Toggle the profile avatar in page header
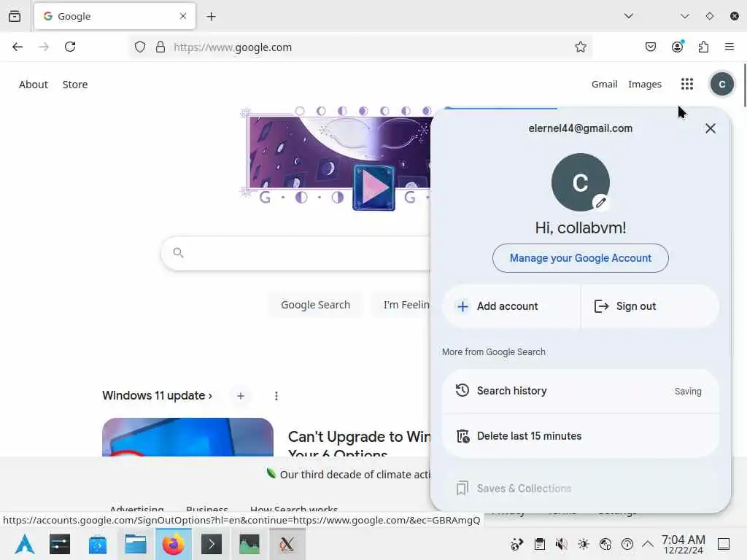The image size is (747, 560). [x=721, y=85]
